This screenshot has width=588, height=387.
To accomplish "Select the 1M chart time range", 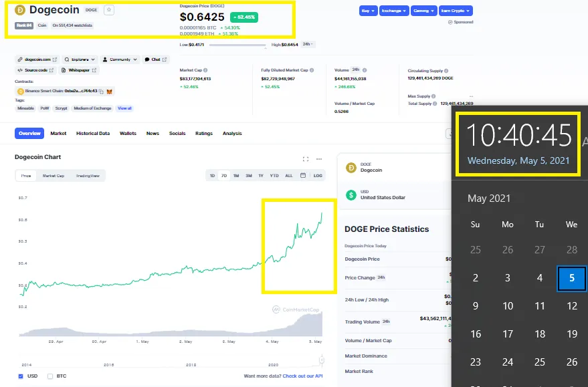I will [236, 175].
